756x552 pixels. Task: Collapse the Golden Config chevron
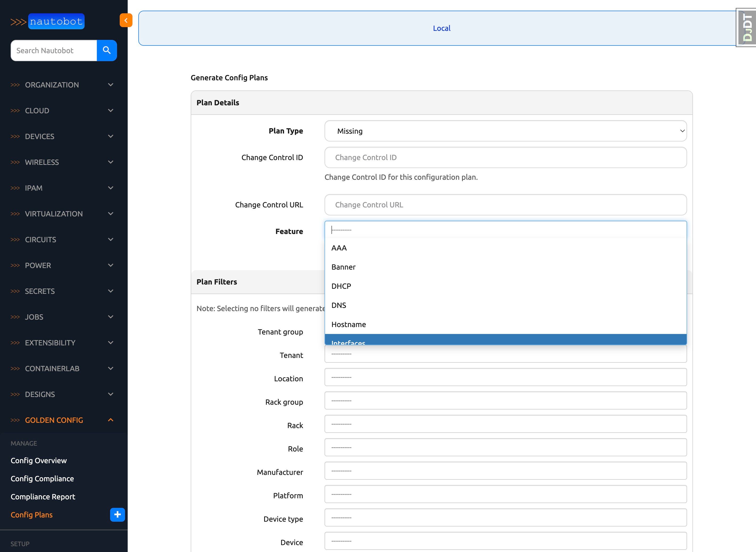pyautogui.click(x=111, y=420)
